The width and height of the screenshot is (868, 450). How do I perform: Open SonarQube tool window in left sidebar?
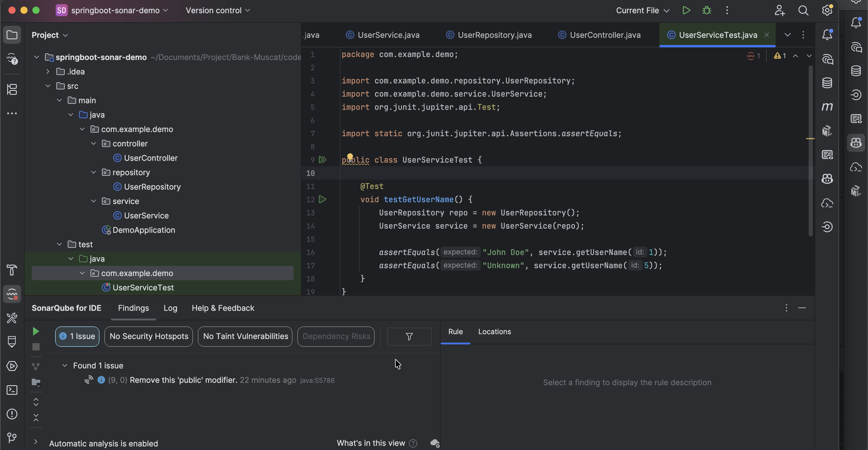[12, 294]
